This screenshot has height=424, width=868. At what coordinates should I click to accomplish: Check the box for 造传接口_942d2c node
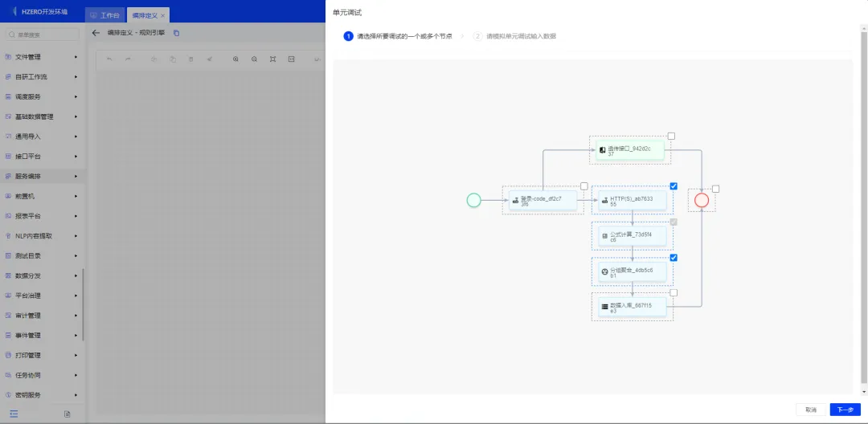[671, 136]
